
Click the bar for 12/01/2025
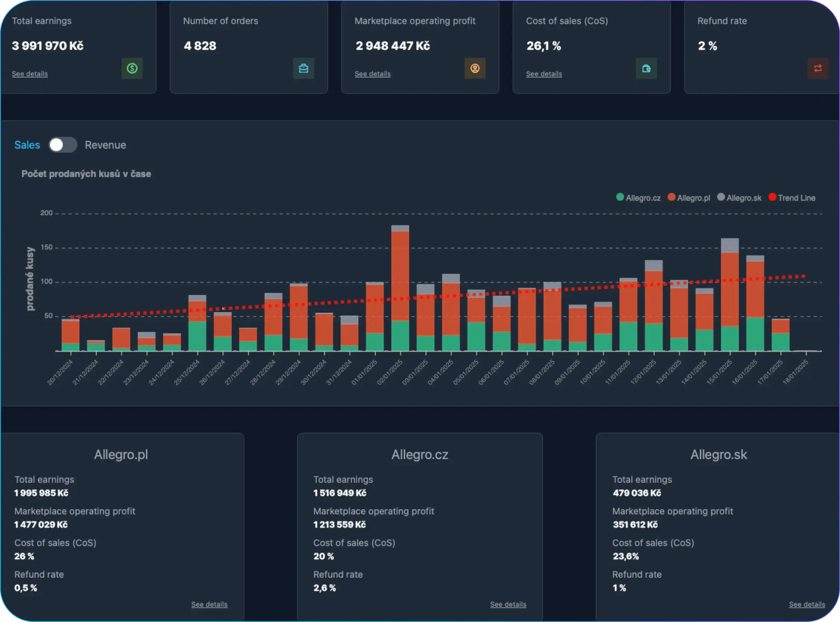pos(654,305)
